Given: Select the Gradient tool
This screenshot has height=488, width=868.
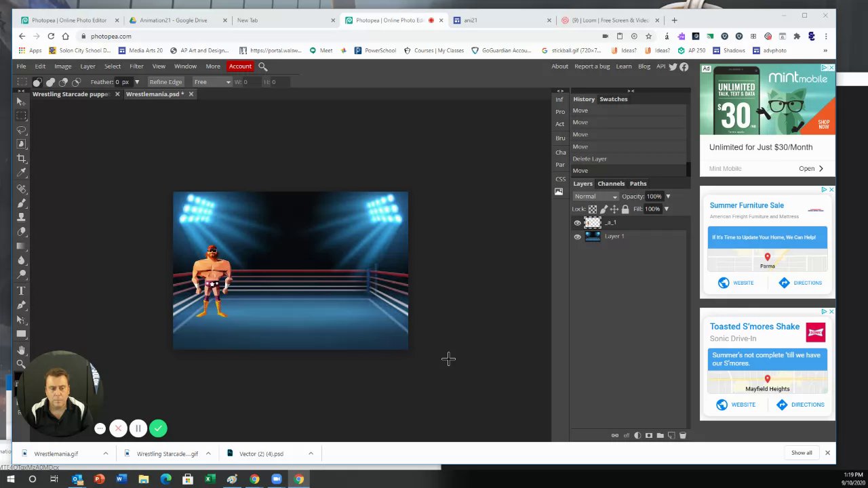Looking at the screenshot, I should tap(21, 246).
